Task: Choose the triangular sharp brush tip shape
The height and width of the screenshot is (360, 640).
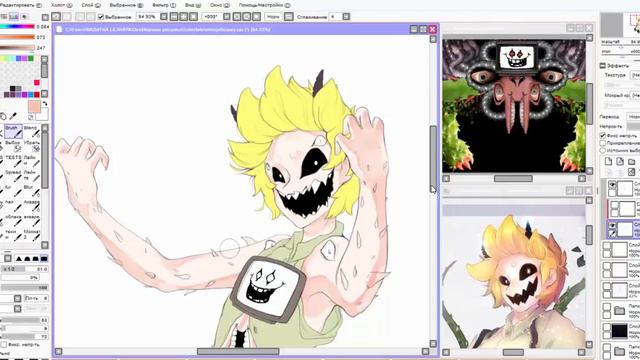Action: pos(18,259)
